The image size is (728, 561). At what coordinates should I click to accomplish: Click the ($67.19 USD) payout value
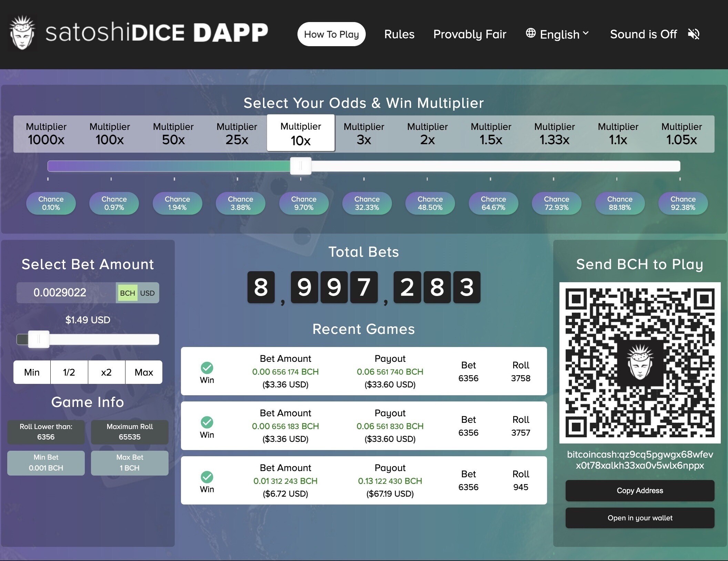[390, 494]
